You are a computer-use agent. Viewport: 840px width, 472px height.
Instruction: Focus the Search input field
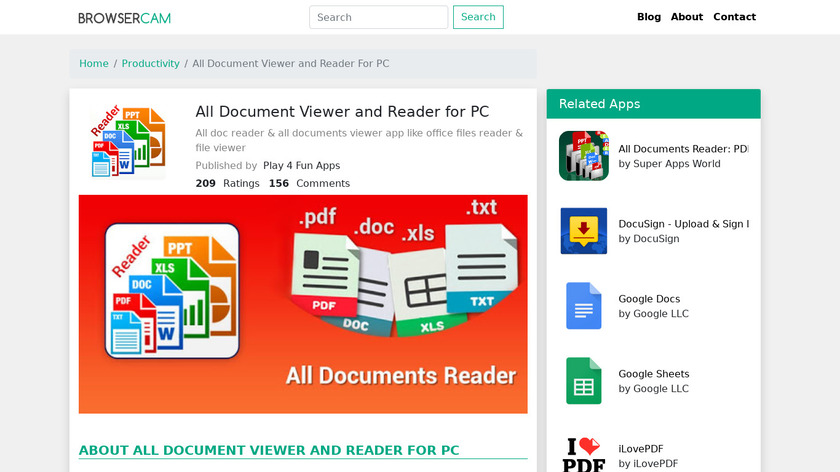(378, 17)
